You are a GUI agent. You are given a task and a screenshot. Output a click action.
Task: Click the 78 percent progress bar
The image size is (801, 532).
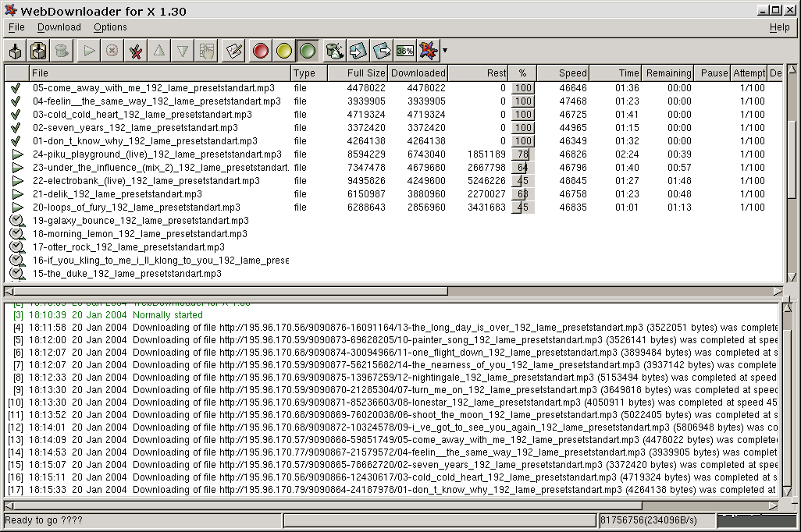(523, 154)
